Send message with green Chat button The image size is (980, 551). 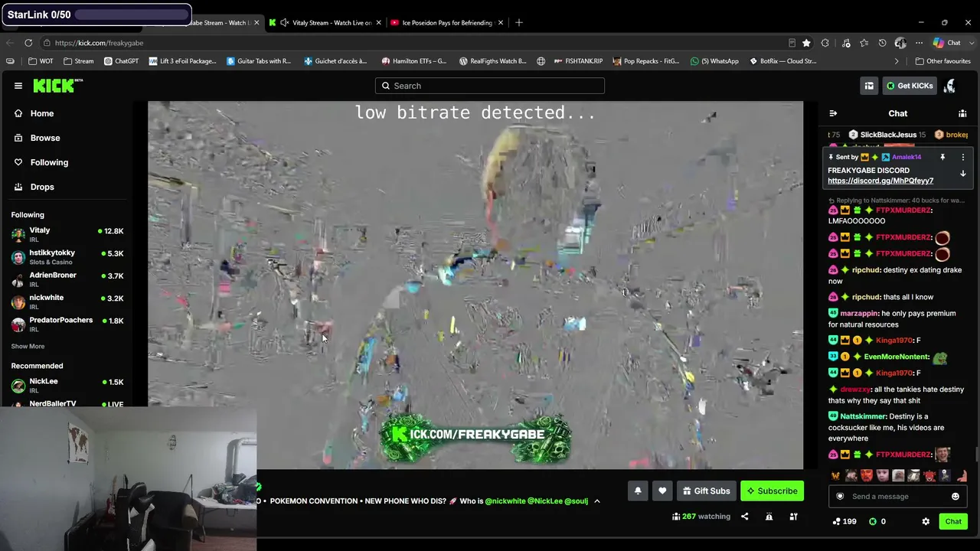coord(953,521)
